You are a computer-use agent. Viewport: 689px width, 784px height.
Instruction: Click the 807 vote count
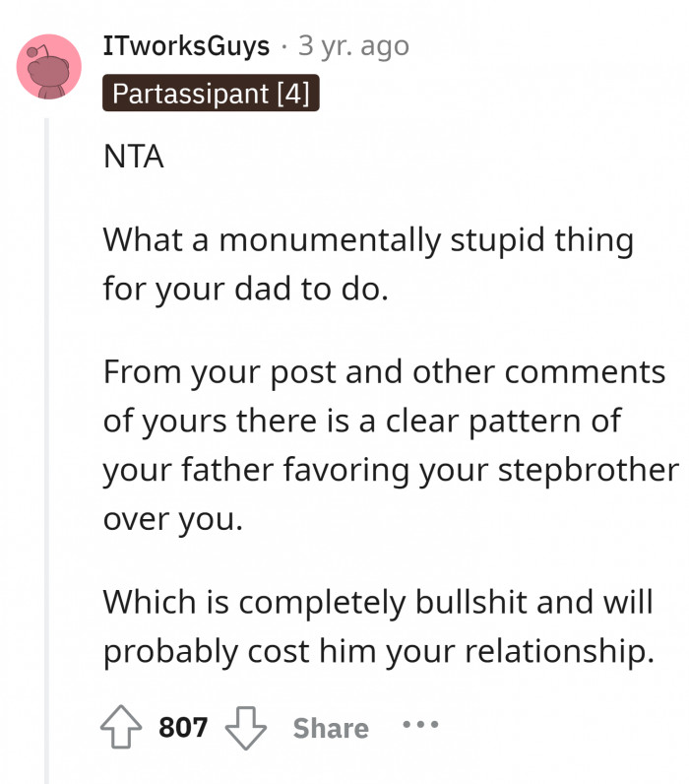(x=183, y=728)
